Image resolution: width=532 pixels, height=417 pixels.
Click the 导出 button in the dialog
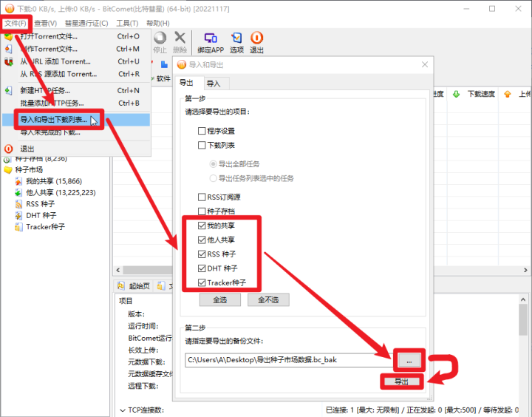click(402, 382)
